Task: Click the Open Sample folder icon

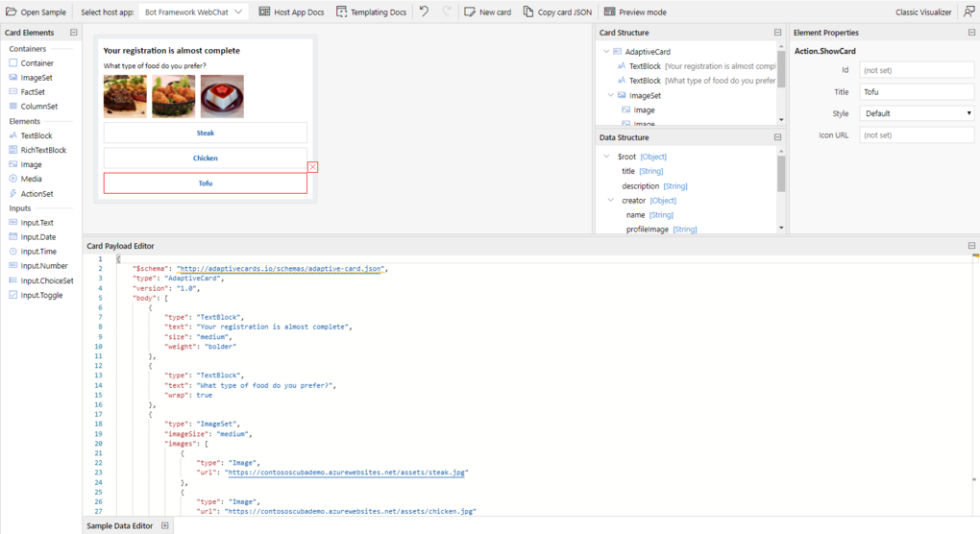Action: [x=12, y=12]
